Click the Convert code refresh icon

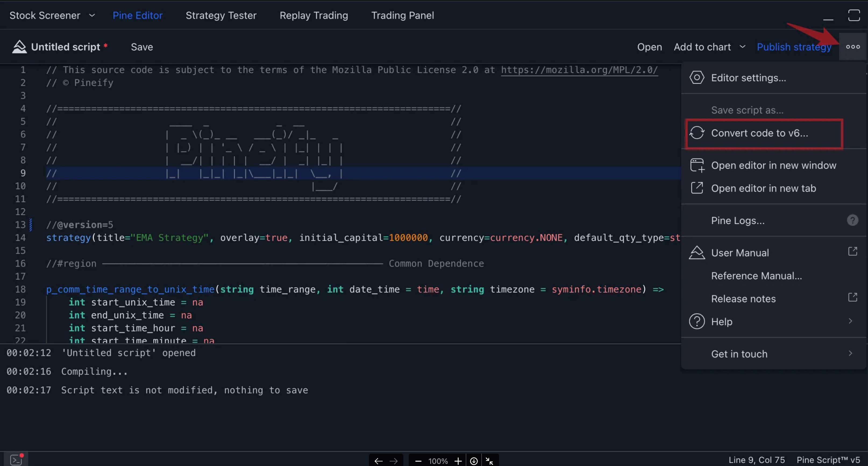(x=696, y=133)
